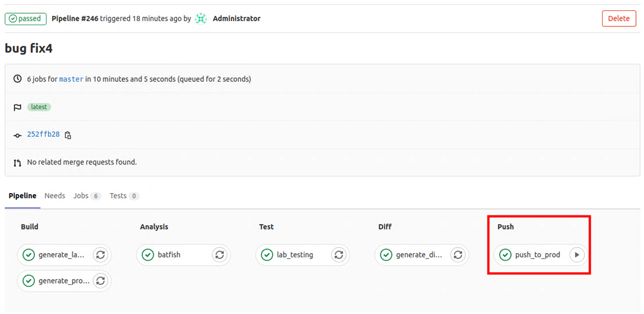
Task: Click the batfish passed status icon
Action: [148, 255]
